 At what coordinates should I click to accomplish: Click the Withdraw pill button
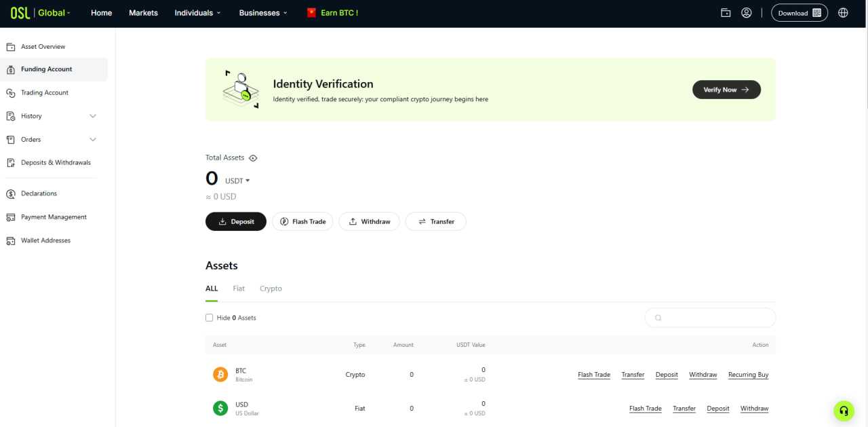coord(369,221)
